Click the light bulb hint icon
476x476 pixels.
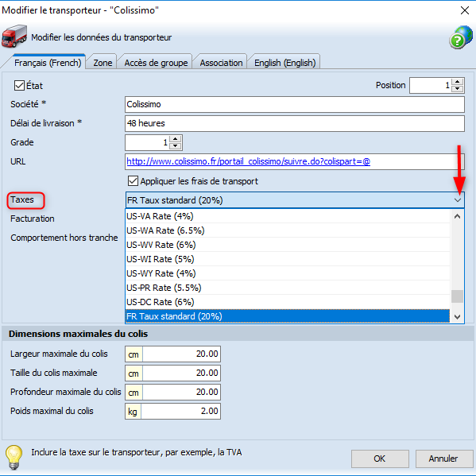tap(14, 457)
